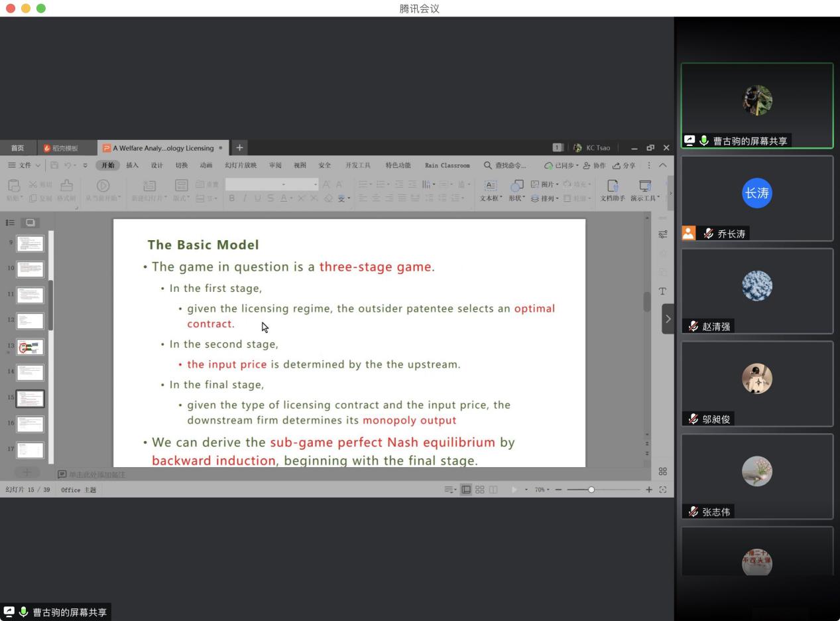Open the 特色功能 tab
The image size is (840, 621).
click(398, 165)
